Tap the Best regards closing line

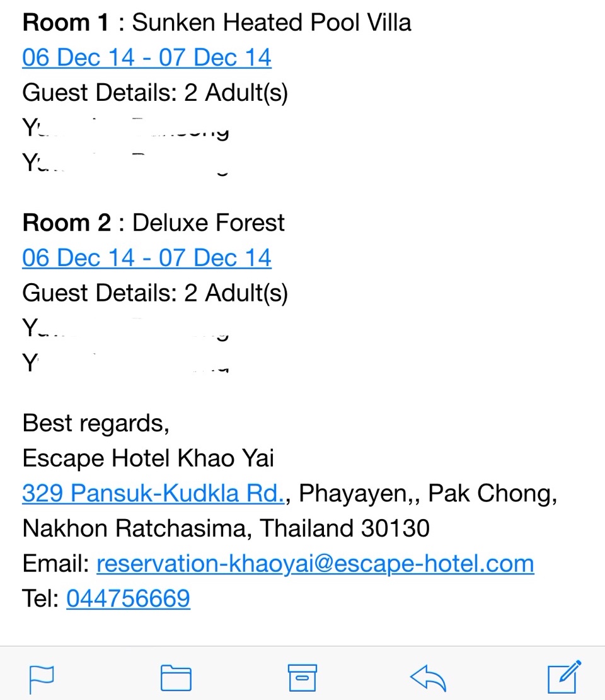96,423
